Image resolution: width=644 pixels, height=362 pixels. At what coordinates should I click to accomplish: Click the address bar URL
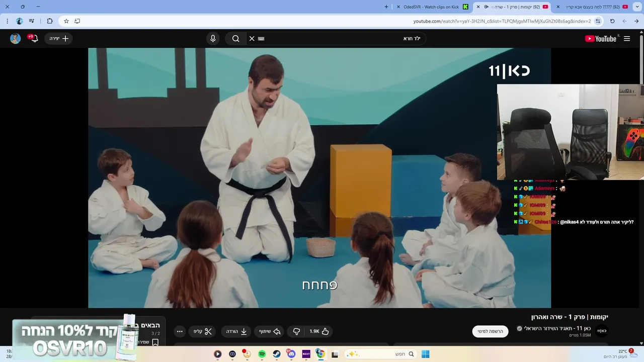(502, 21)
